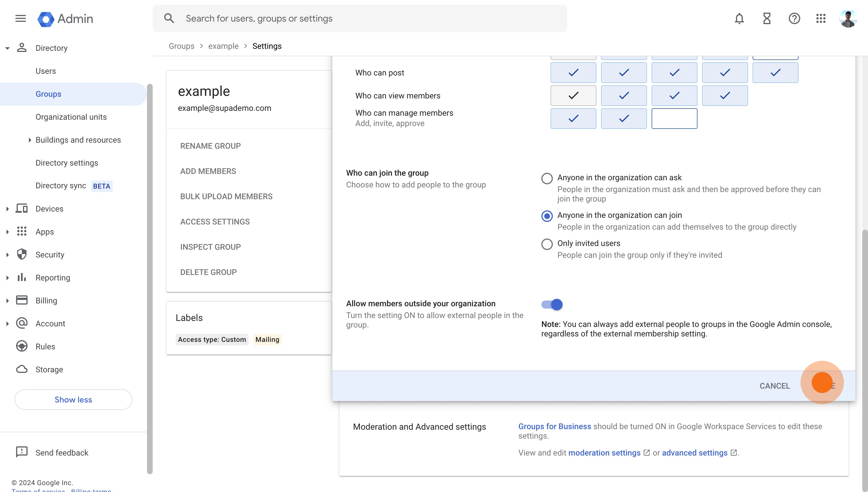
Task: Expand the Security section arrow
Action: coord(7,255)
